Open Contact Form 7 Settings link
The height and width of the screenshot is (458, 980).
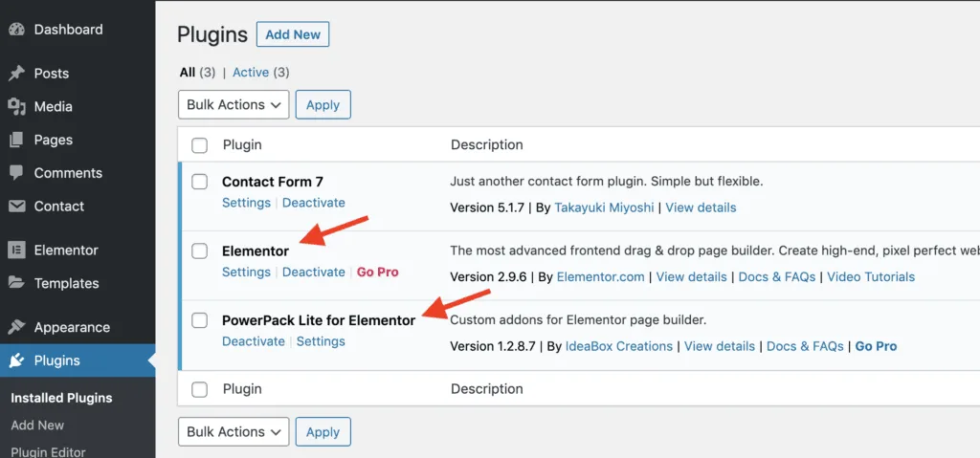(x=246, y=203)
